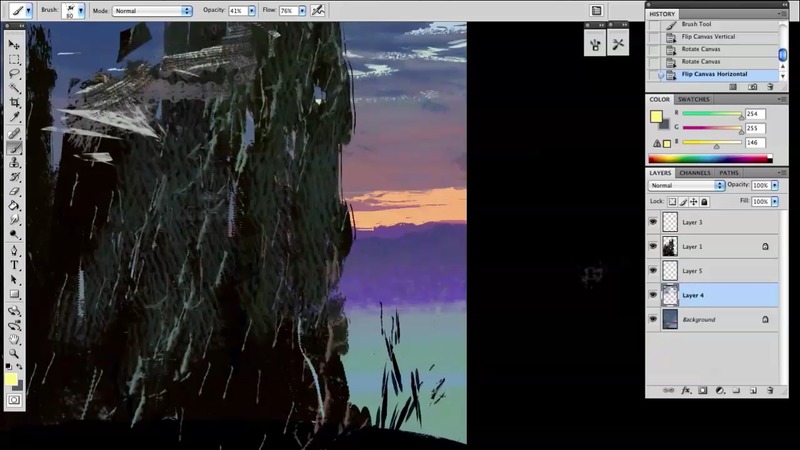Toggle lock all for layer

[705, 202]
